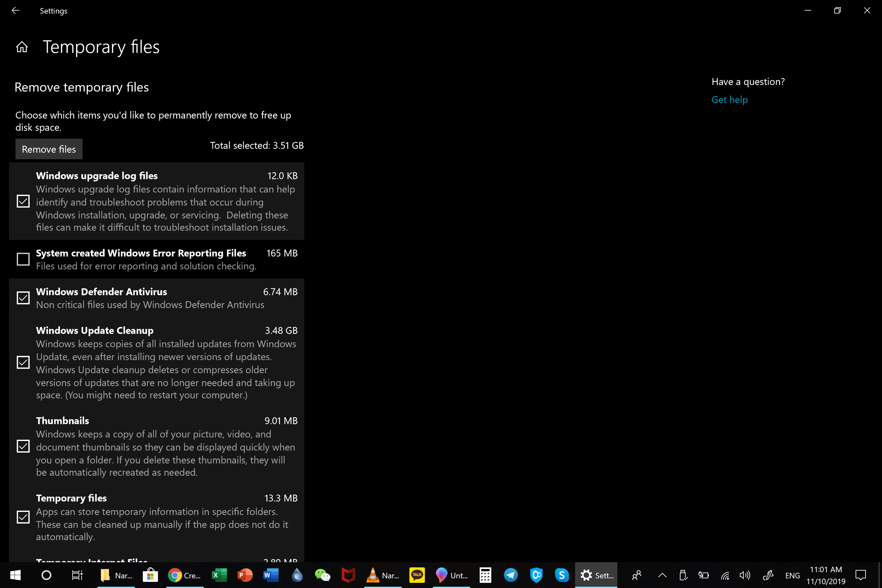The image size is (882, 588).
Task: Show hidden system tray icons
Action: (662, 575)
